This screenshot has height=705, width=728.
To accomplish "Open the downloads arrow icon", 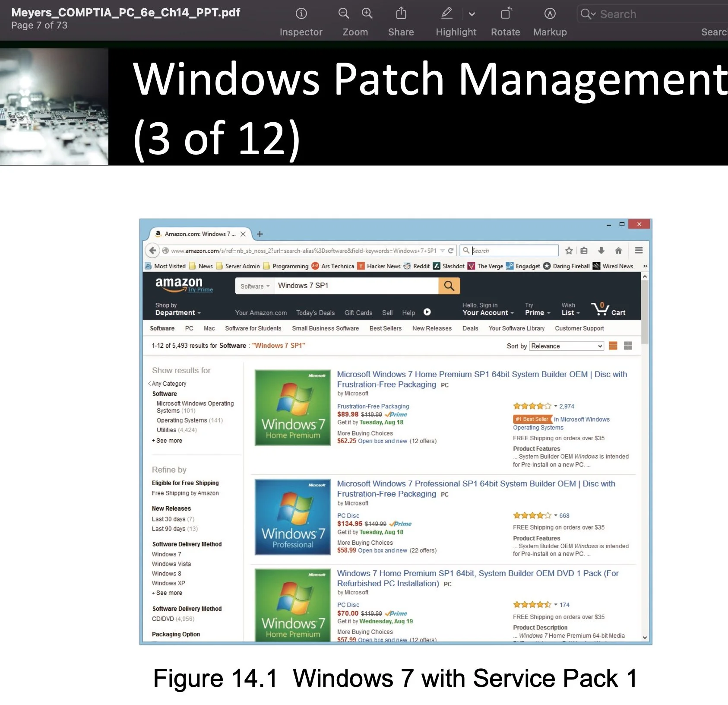I will coord(601,251).
